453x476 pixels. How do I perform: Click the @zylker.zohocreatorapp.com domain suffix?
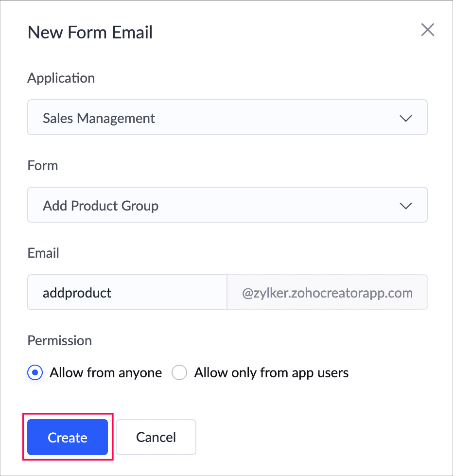coord(327,293)
